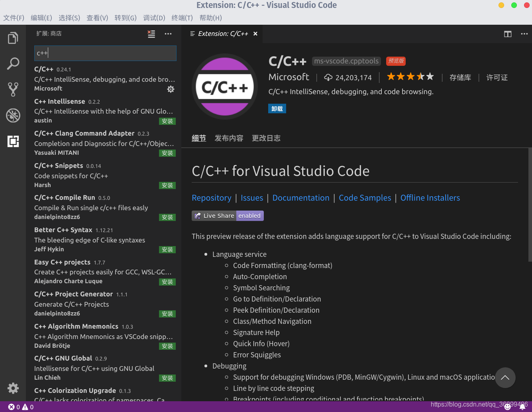Open the Issues link
This screenshot has width=532, height=412.
[252, 198]
